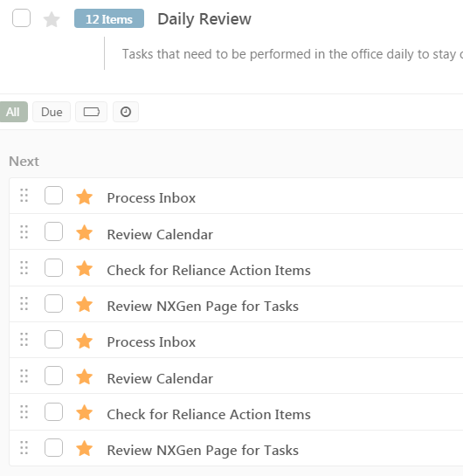Unstar the first Process Inbox task

click(x=84, y=197)
